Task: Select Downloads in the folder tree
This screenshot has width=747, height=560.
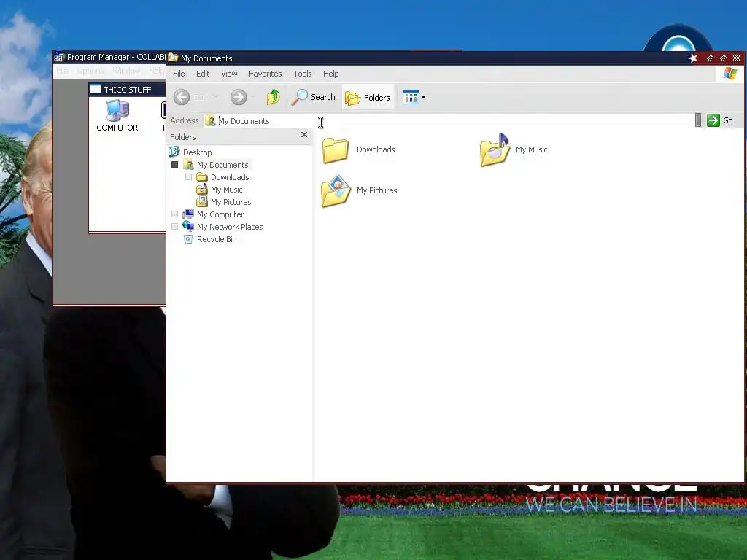Action: [x=230, y=177]
